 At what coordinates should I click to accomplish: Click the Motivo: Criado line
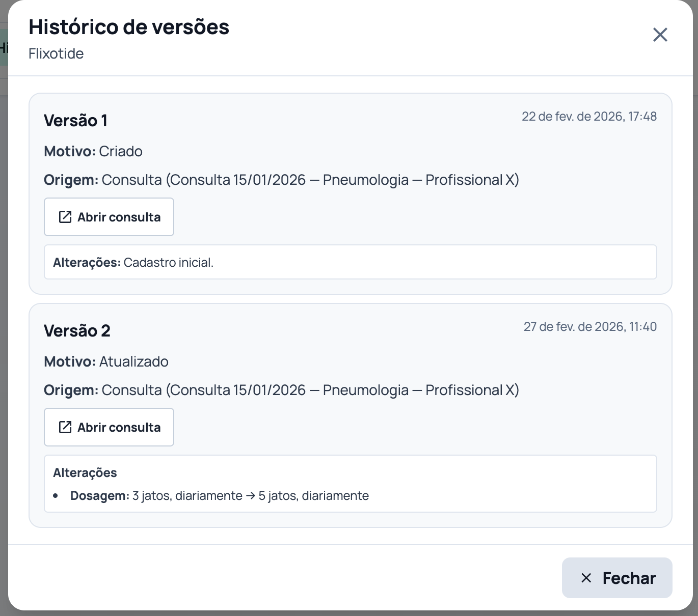click(93, 151)
